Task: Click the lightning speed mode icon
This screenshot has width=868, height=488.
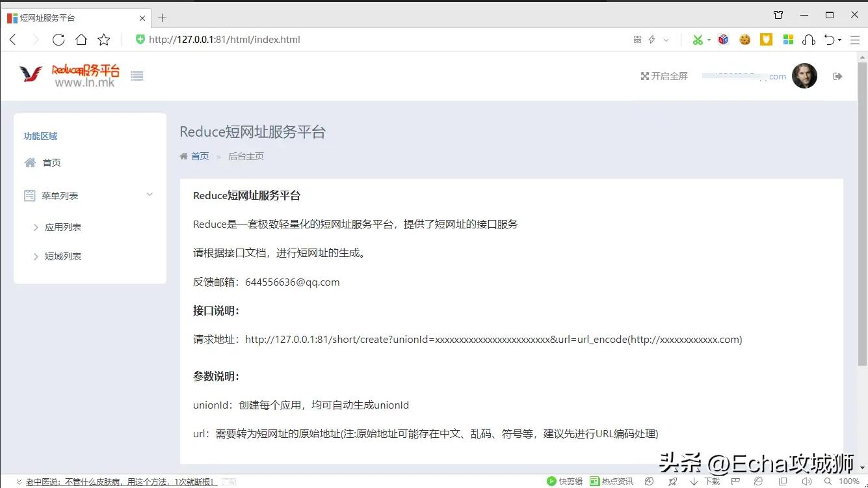Action: (652, 39)
